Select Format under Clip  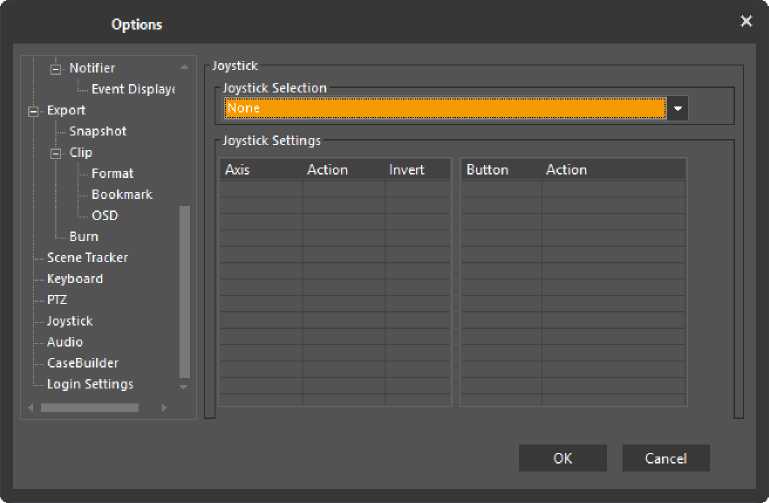pos(112,173)
